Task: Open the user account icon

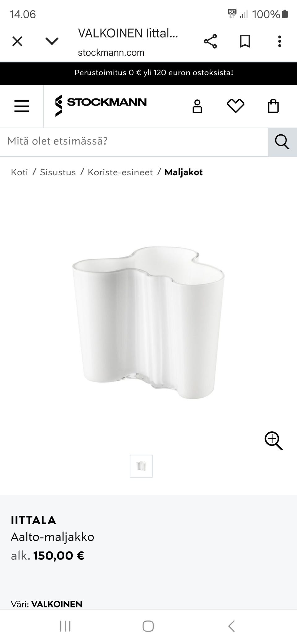Action: (x=197, y=106)
